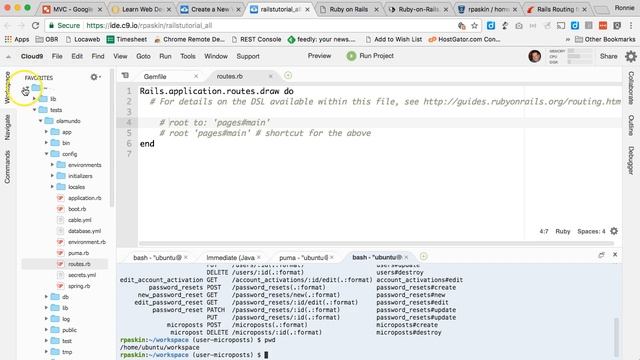This screenshot has height=360, width=640.
Task: Open the Outline side panel
Action: pyautogui.click(x=631, y=125)
